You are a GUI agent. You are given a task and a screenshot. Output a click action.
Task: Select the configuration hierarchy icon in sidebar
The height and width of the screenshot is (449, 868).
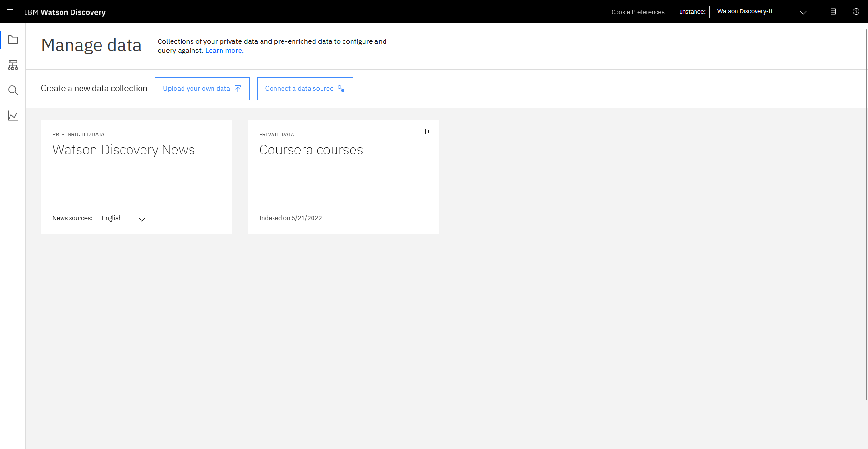click(x=13, y=65)
